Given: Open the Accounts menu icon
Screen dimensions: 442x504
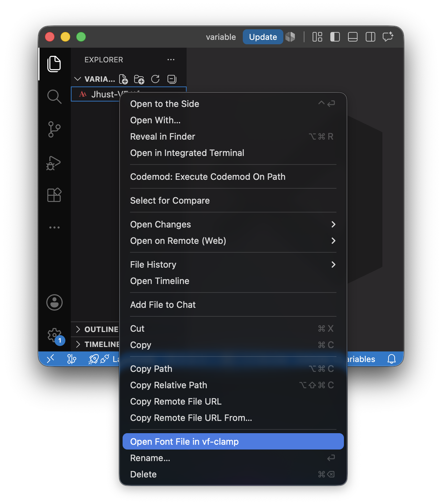Looking at the screenshot, I should pos(54,302).
